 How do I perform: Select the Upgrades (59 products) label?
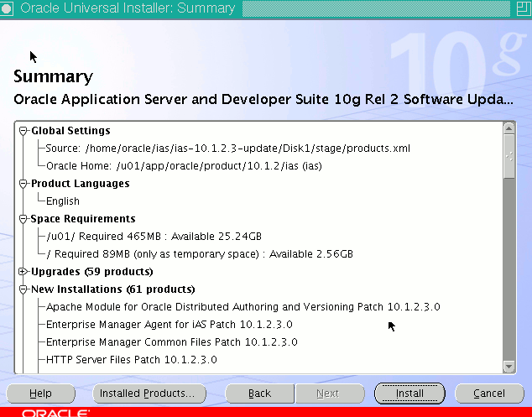point(92,272)
